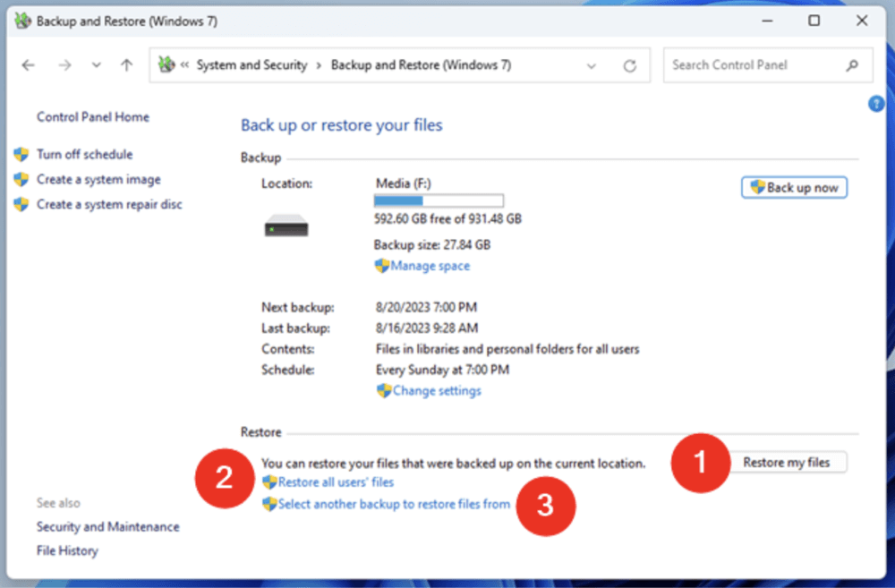895x588 pixels.
Task: Navigate up one level with the up arrow
Action: (x=126, y=64)
